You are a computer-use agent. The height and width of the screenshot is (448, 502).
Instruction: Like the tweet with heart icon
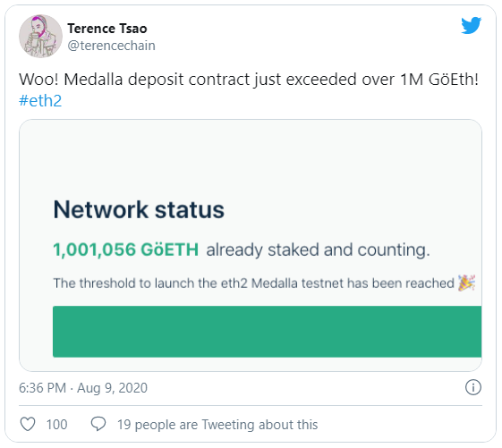[28, 425]
